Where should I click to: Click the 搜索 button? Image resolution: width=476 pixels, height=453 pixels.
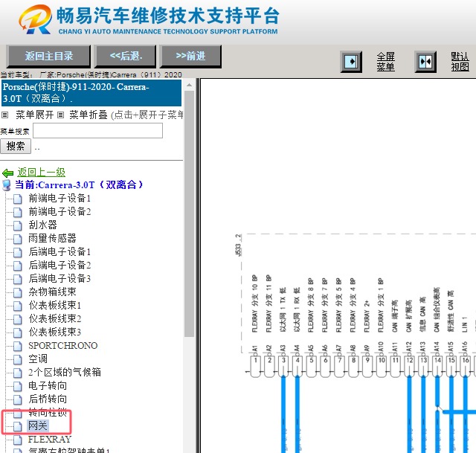16,146
